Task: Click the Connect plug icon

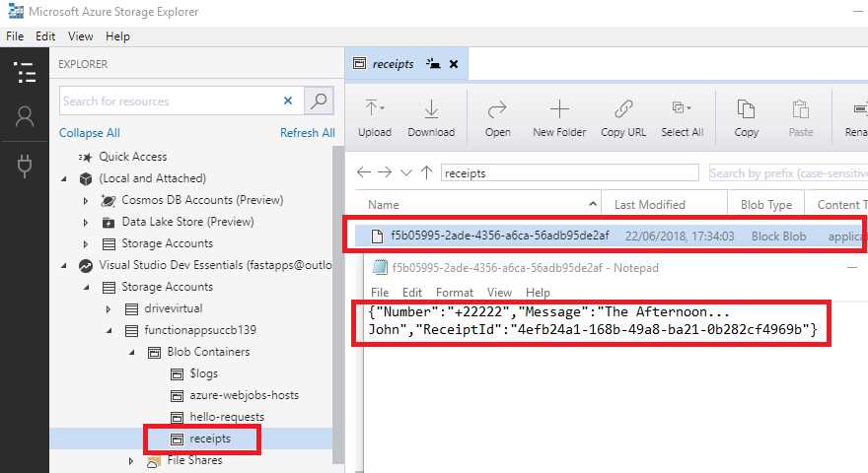Action: [x=25, y=166]
